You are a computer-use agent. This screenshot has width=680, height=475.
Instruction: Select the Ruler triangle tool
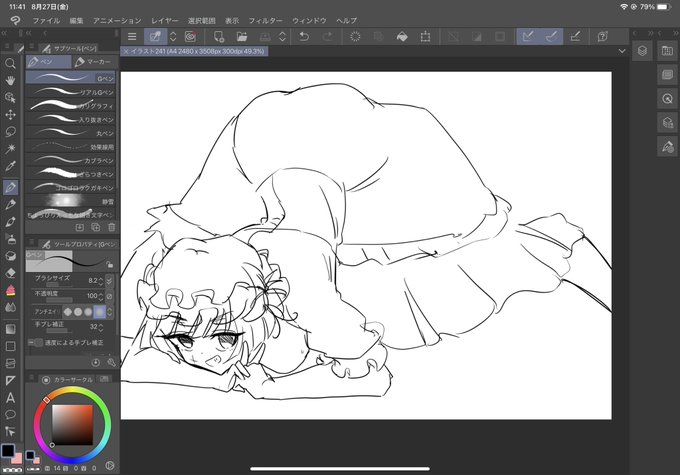click(x=10, y=380)
